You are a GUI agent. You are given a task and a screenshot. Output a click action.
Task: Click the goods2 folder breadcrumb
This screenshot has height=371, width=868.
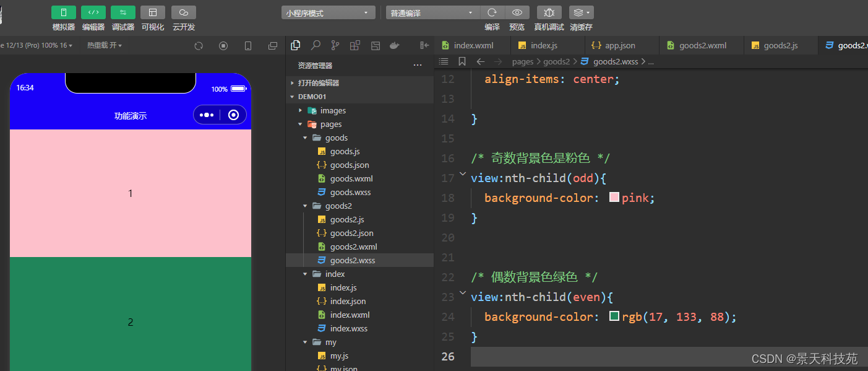tap(556, 61)
